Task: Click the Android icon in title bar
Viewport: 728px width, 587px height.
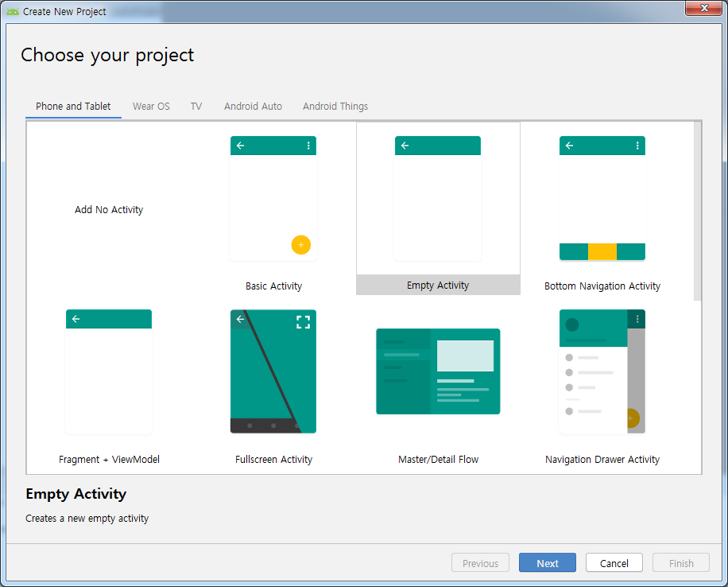Action: coord(13,11)
